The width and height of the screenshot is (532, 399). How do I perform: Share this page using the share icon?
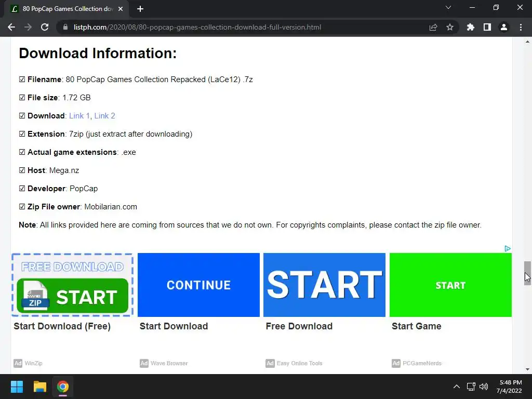tap(433, 27)
